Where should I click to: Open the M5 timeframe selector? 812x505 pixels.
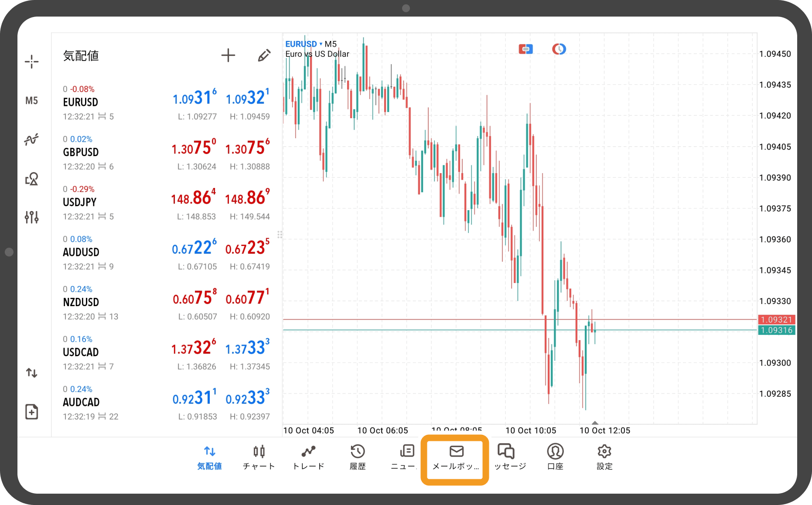[x=31, y=101]
